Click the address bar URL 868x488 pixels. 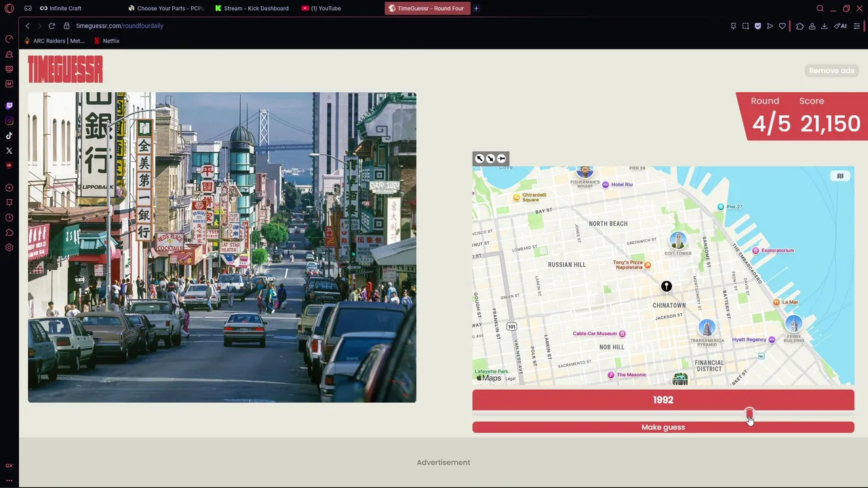(x=119, y=26)
